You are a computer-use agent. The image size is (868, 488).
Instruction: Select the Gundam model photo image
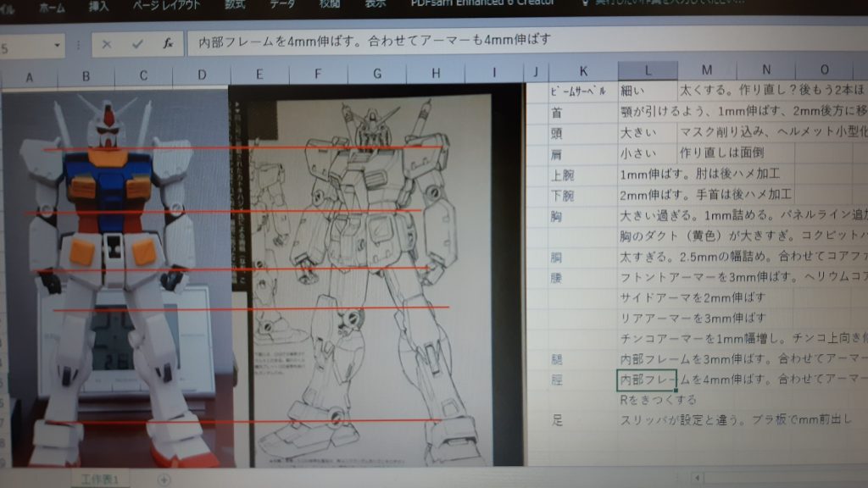(x=114, y=280)
